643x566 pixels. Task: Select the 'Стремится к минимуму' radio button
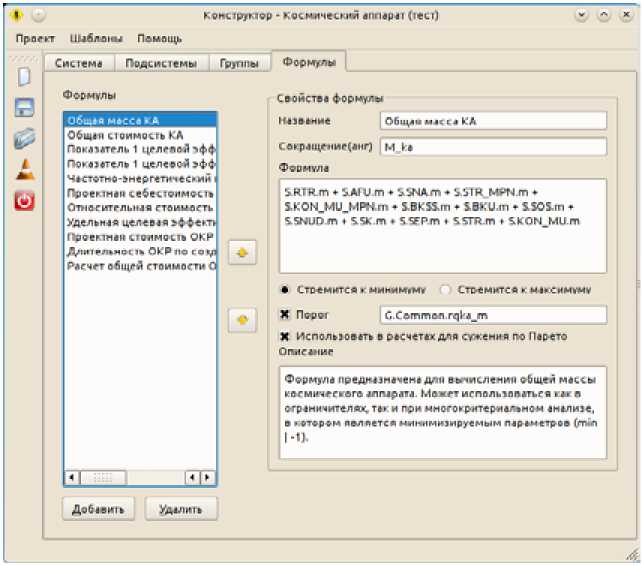(285, 290)
